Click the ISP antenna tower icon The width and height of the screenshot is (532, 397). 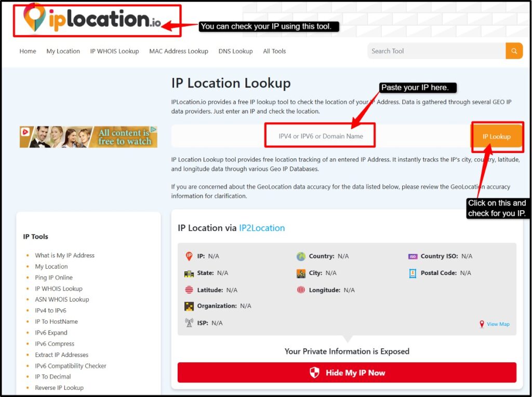[189, 322]
